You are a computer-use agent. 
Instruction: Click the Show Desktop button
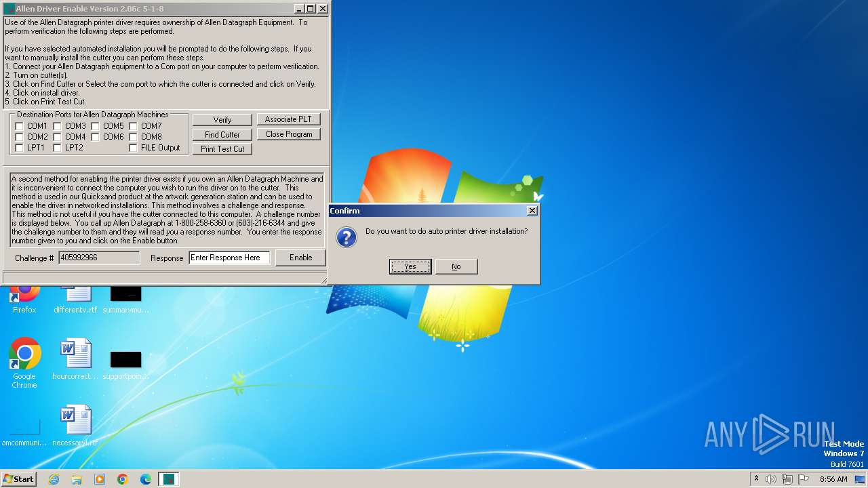(861, 479)
